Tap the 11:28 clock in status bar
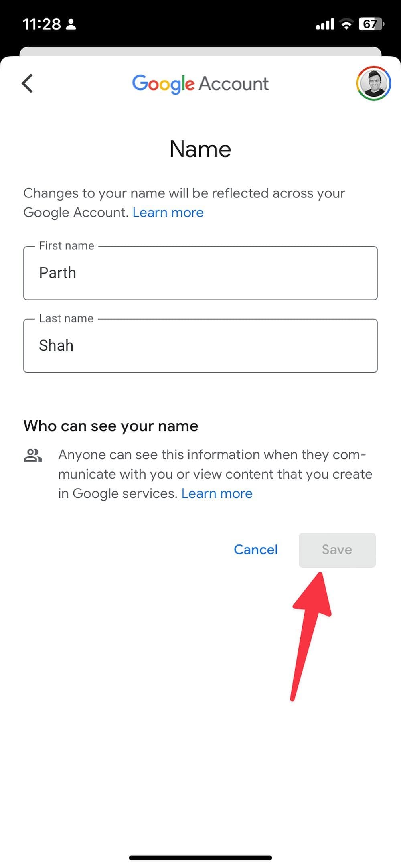Image resolution: width=401 pixels, height=868 pixels. 42,24
